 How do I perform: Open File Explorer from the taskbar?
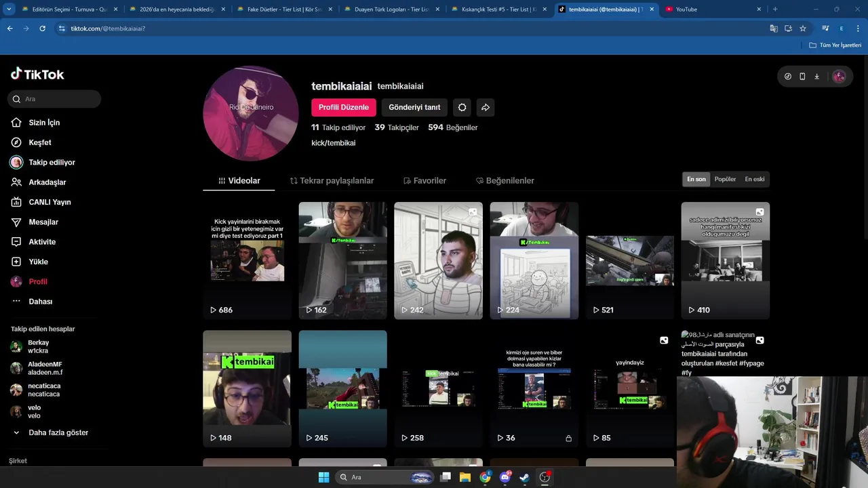(x=465, y=477)
